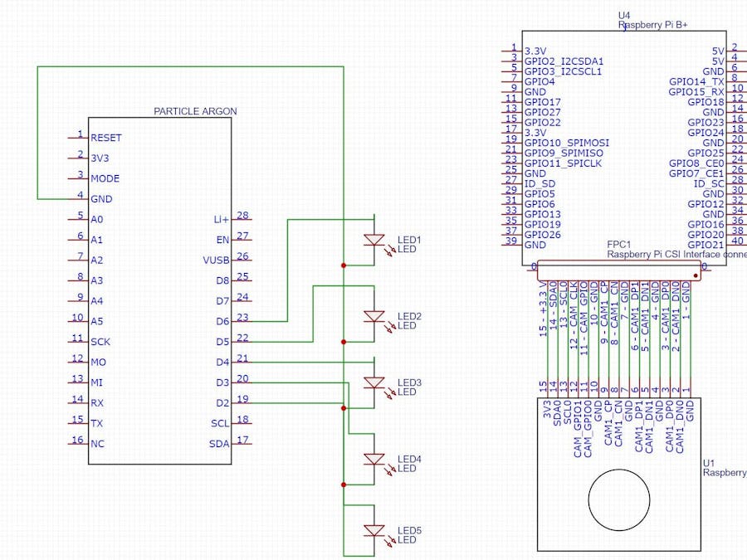747x560 pixels.
Task: Select the SCK pin label
Action: [x=100, y=342]
